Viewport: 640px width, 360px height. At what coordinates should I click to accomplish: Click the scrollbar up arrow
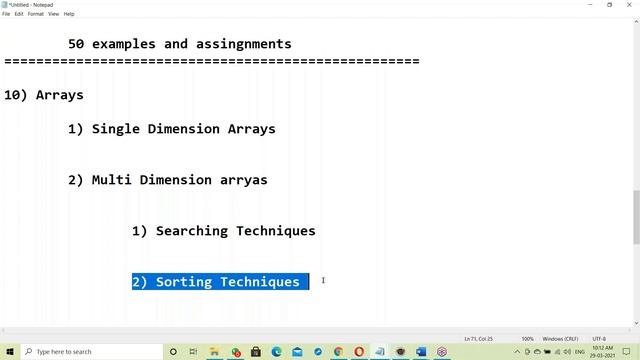coord(636,22)
